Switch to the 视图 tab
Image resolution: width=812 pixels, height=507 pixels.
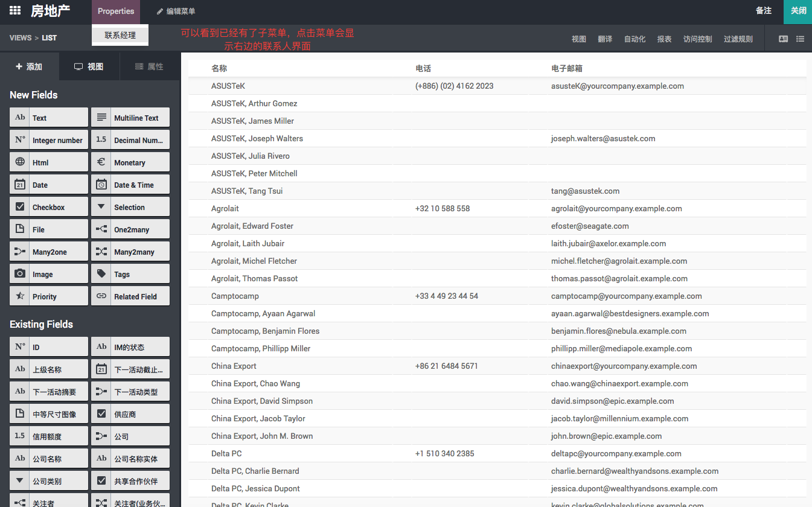point(89,66)
